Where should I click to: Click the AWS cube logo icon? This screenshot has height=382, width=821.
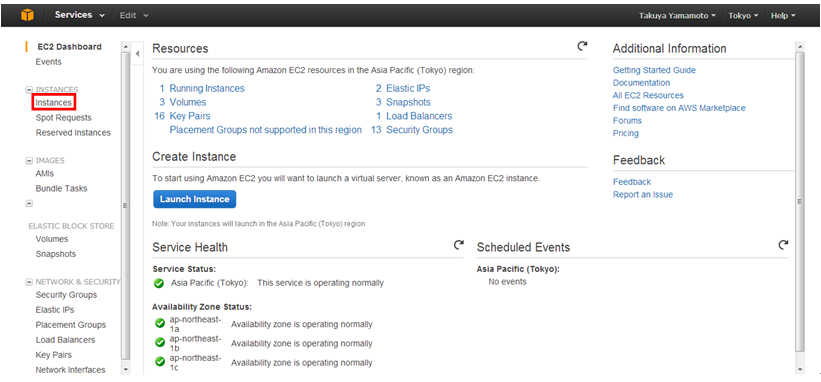tap(27, 15)
